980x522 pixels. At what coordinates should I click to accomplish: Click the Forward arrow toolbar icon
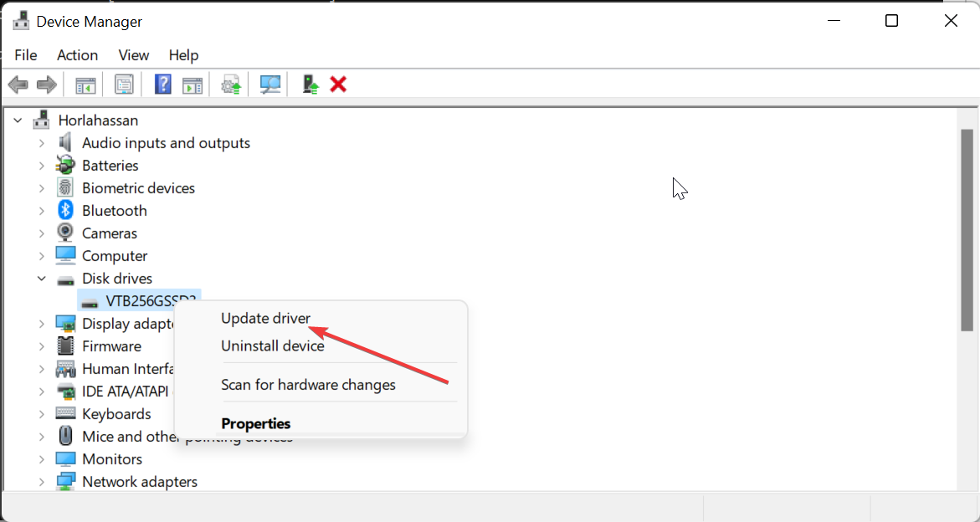tap(47, 84)
